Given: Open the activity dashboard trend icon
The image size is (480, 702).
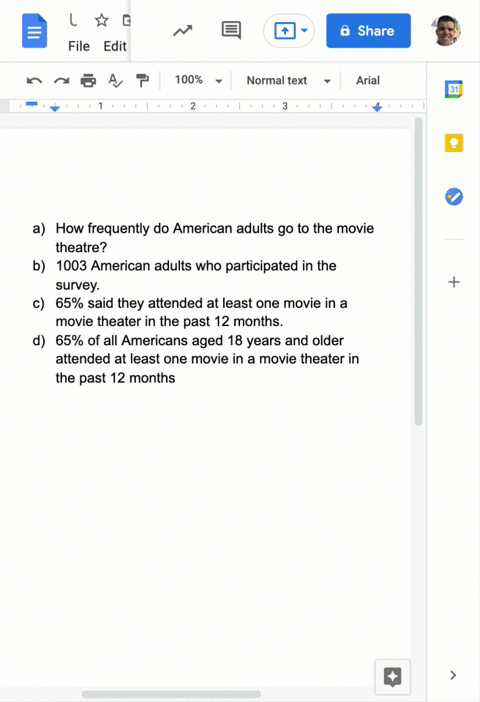Looking at the screenshot, I should point(183,31).
